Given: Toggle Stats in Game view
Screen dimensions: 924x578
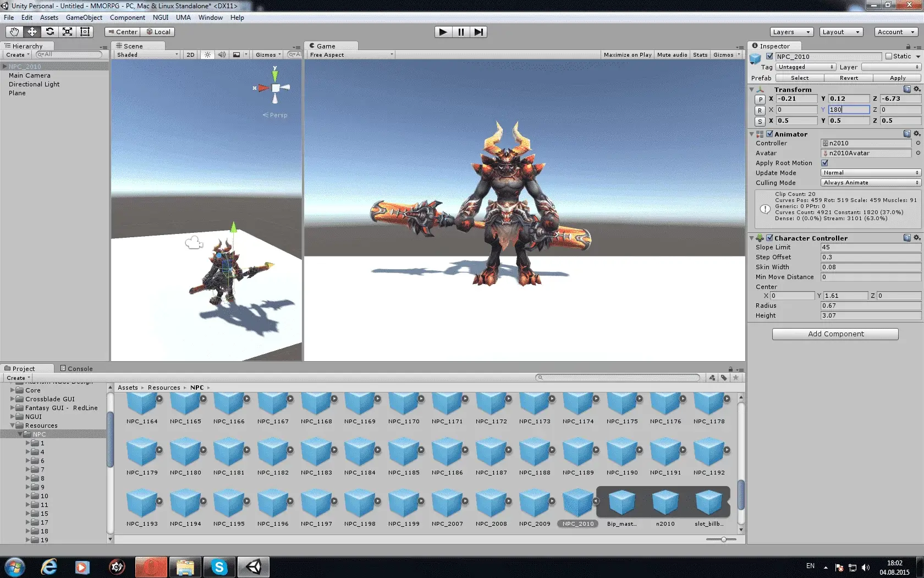Looking at the screenshot, I should tap(700, 55).
